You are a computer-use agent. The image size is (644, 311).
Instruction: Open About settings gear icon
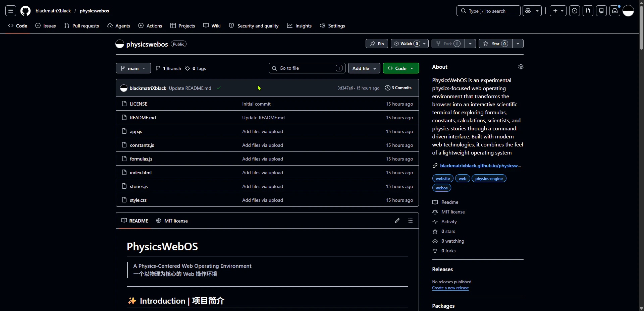pos(521,67)
